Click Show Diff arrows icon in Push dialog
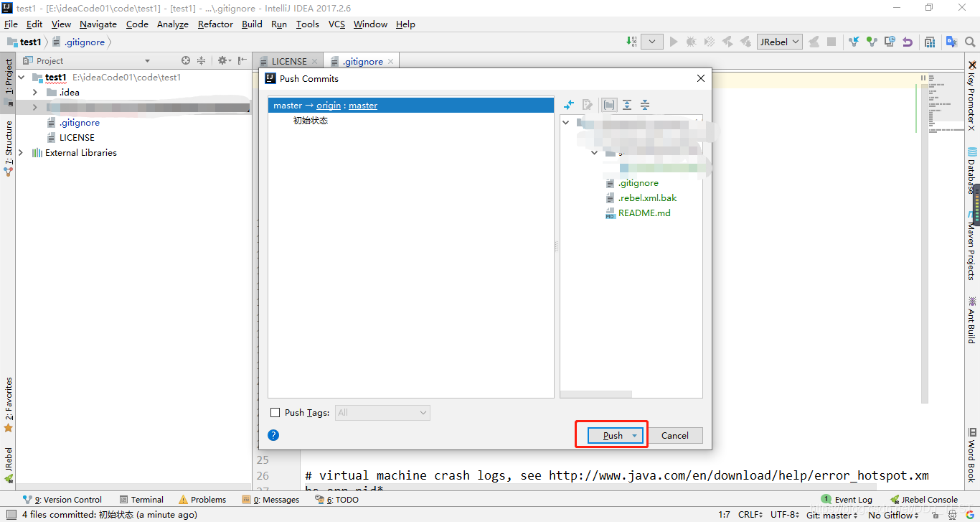The image size is (980, 522). tap(569, 105)
